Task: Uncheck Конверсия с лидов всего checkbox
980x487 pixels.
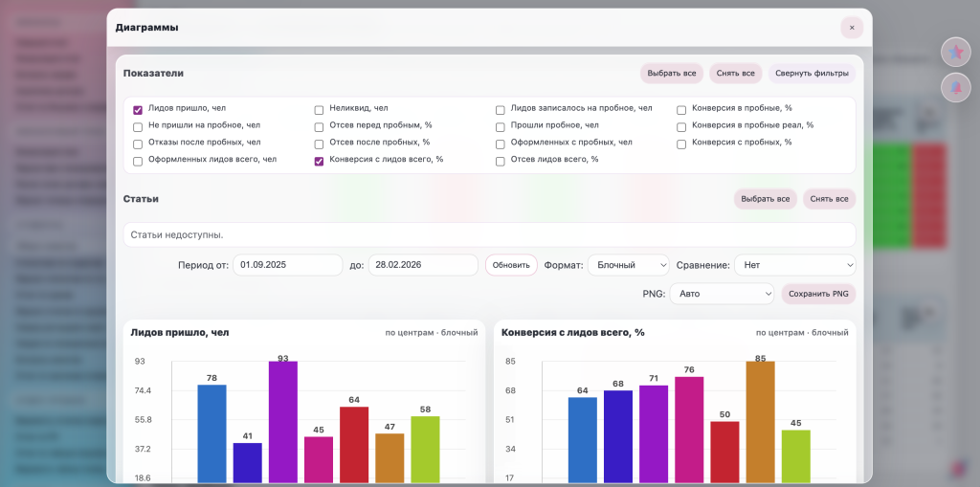Action: click(319, 161)
